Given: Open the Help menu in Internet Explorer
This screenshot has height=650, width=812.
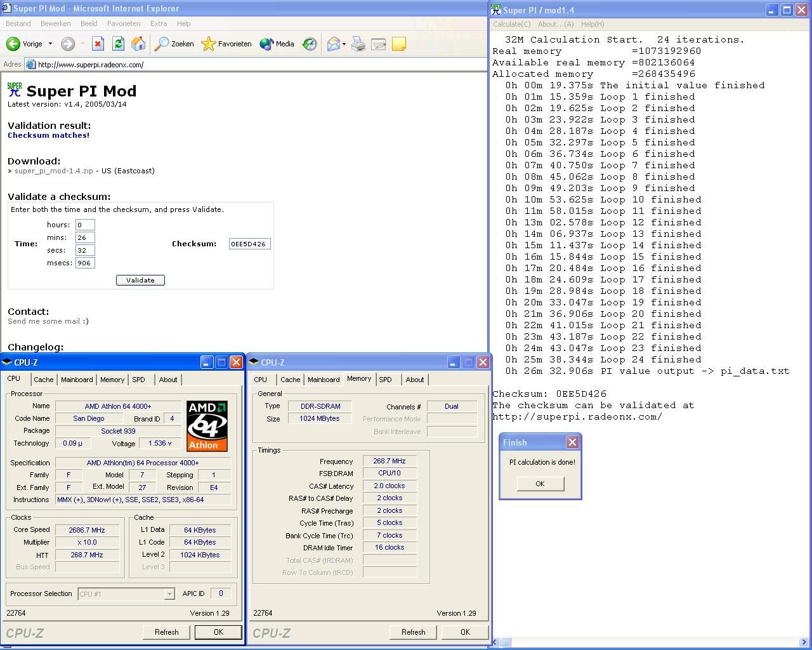Looking at the screenshot, I should [184, 23].
